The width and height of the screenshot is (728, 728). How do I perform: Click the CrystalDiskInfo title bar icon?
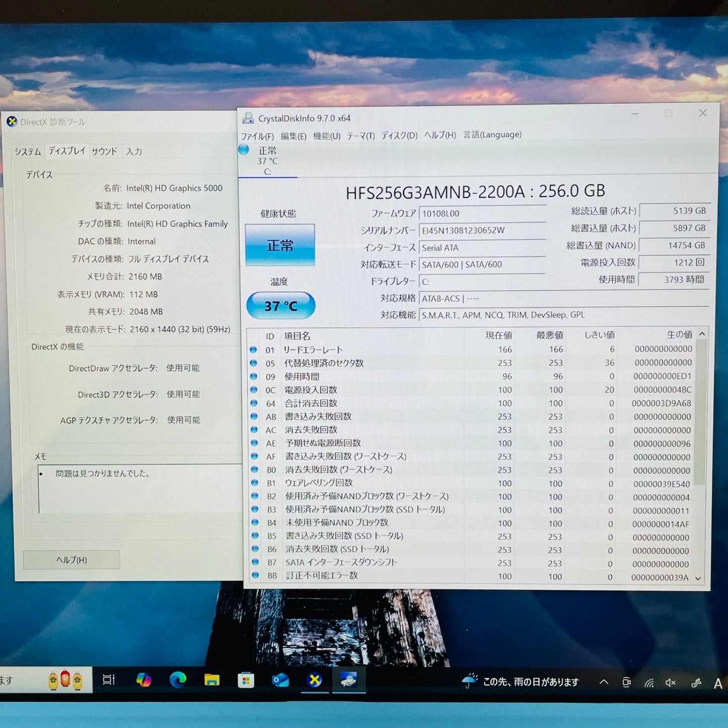[x=248, y=118]
